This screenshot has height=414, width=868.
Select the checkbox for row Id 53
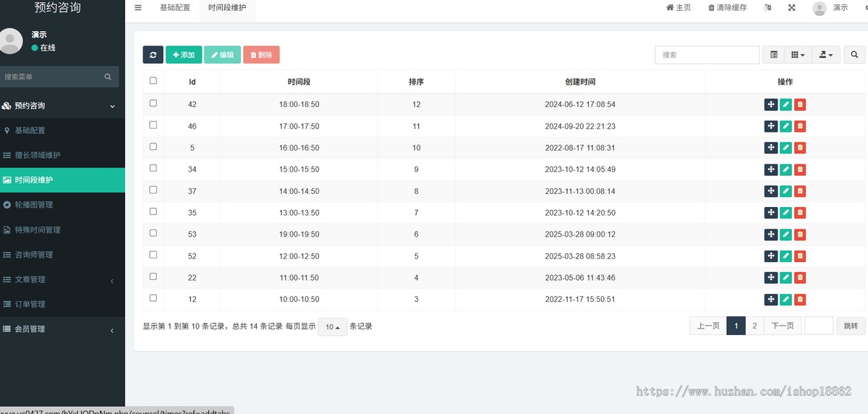click(x=153, y=233)
